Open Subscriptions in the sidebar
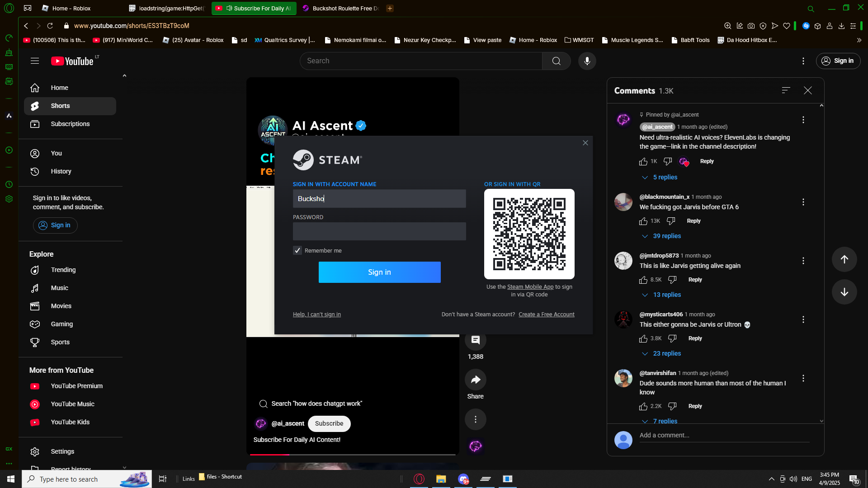This screenshot has width=868, height=488. click(x=70, y=124)
